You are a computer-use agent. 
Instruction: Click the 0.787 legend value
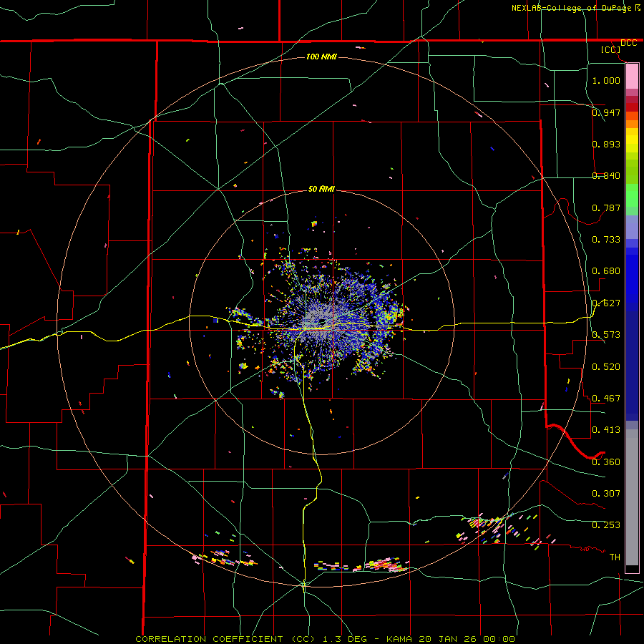pos(606,208)
